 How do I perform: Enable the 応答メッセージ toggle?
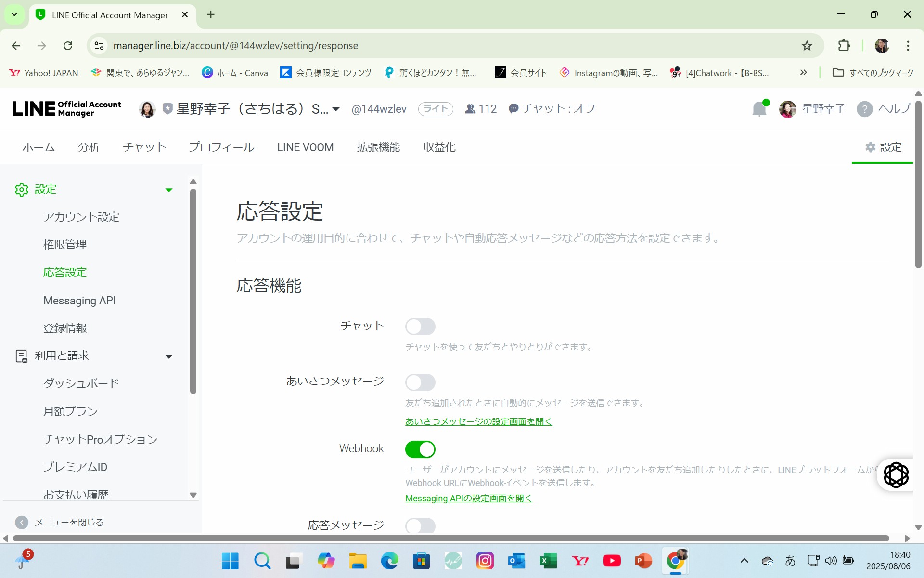coord(420,525)
